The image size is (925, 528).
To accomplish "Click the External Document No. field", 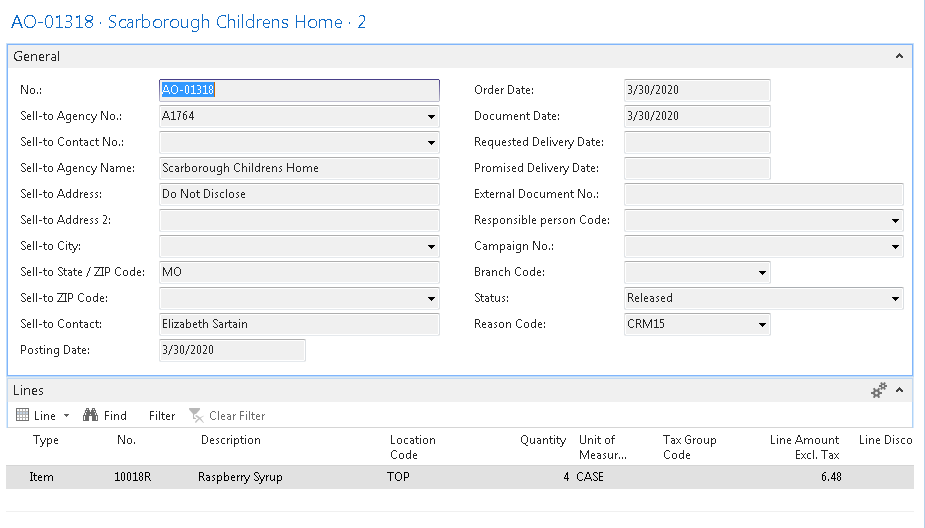I will (x=763, y=194).
